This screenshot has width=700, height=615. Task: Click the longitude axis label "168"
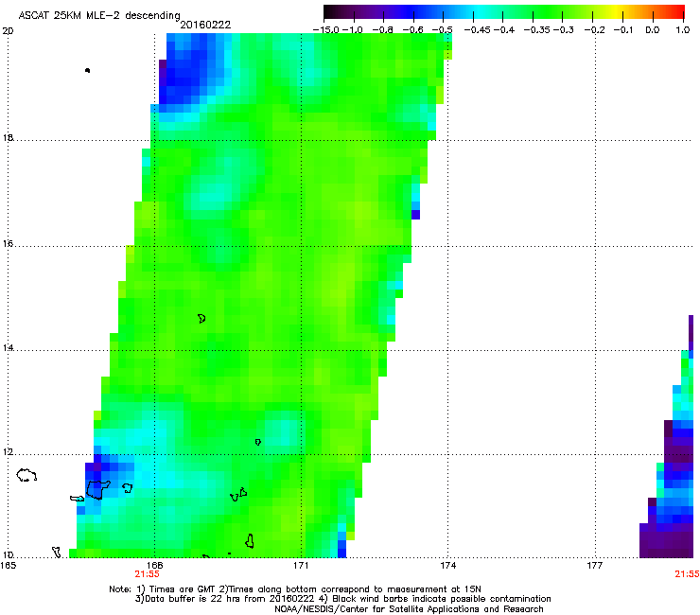click(155, 566)
